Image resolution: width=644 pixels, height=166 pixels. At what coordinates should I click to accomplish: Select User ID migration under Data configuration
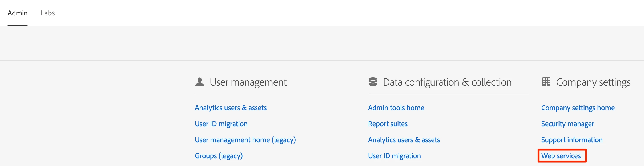click(394, 156)
